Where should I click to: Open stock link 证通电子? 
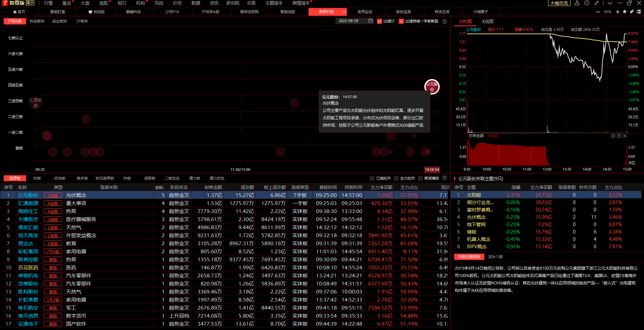coord(28,324)
